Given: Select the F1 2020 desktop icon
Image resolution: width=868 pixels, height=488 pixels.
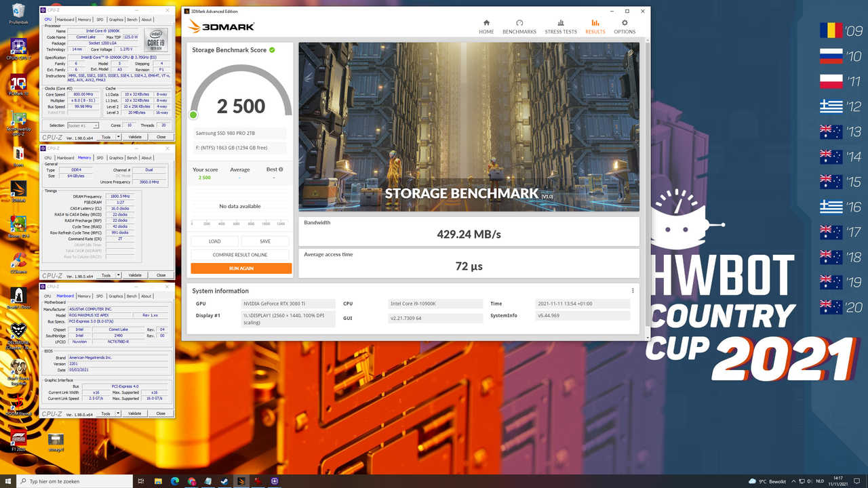Looking at the screenshot, I should (18, 441).
